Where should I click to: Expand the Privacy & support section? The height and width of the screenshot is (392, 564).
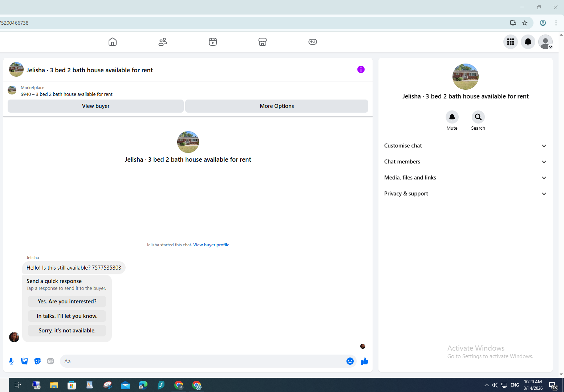[465, 194]
